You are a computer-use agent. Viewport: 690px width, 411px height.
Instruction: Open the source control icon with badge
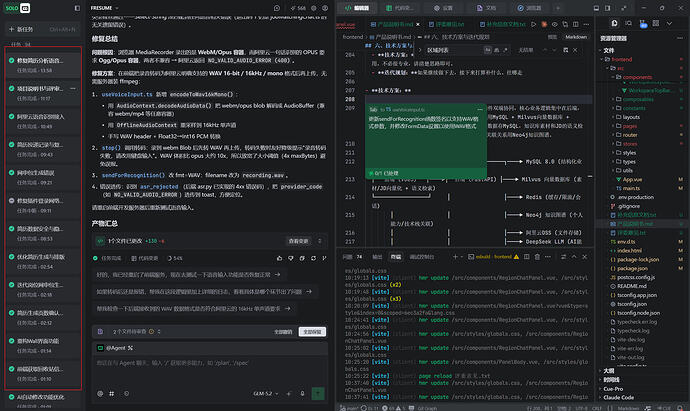[x=642, y=24]
